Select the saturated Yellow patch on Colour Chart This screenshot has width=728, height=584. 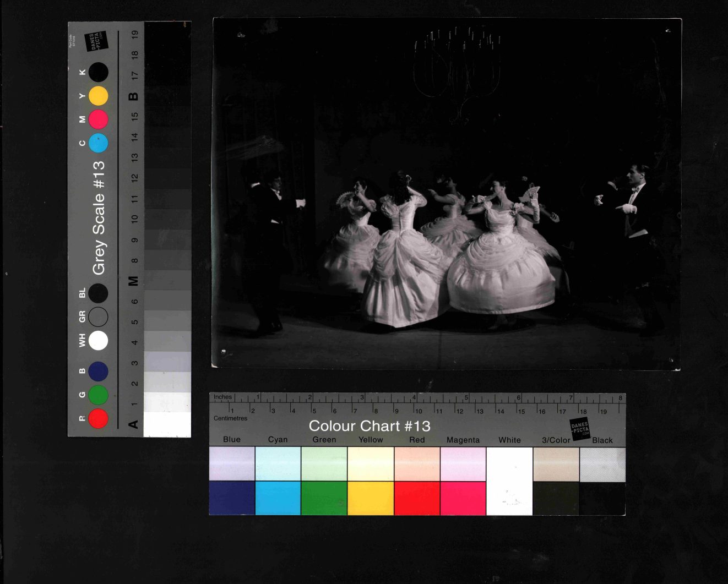click(x=371, y=498)
